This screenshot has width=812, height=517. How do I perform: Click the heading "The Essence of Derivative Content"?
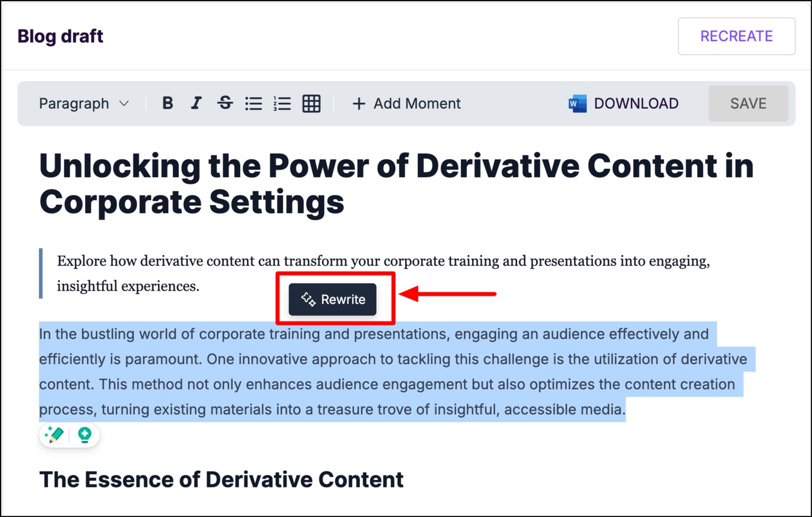tap(221, 480)
